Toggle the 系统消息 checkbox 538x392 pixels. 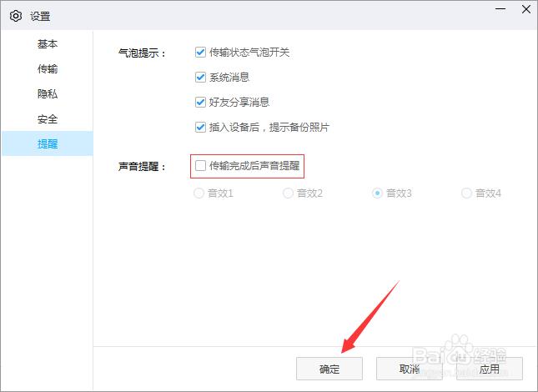pyautogui.click(x=200, y=78)
